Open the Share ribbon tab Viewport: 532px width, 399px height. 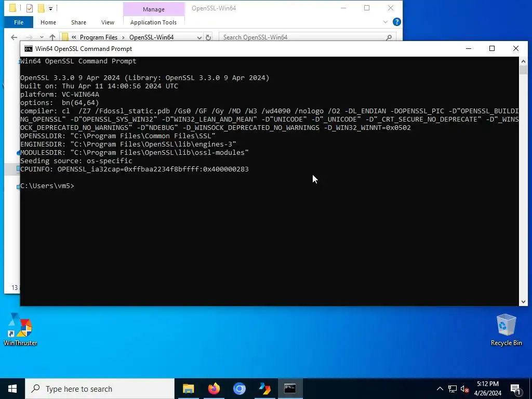pyautogui.click(x=78, y=22)
